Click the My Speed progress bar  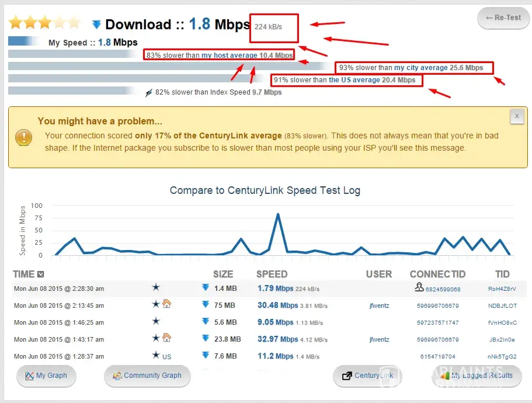point(24,41)
